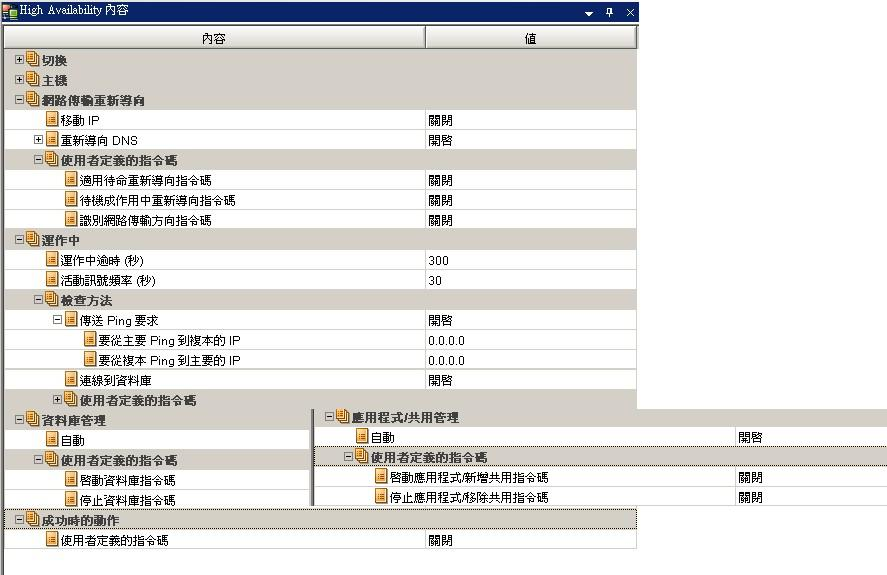Collapse the 傳送 Ping 要求 node
Screen dimensions: 887x575
click(x=57, y=320)
